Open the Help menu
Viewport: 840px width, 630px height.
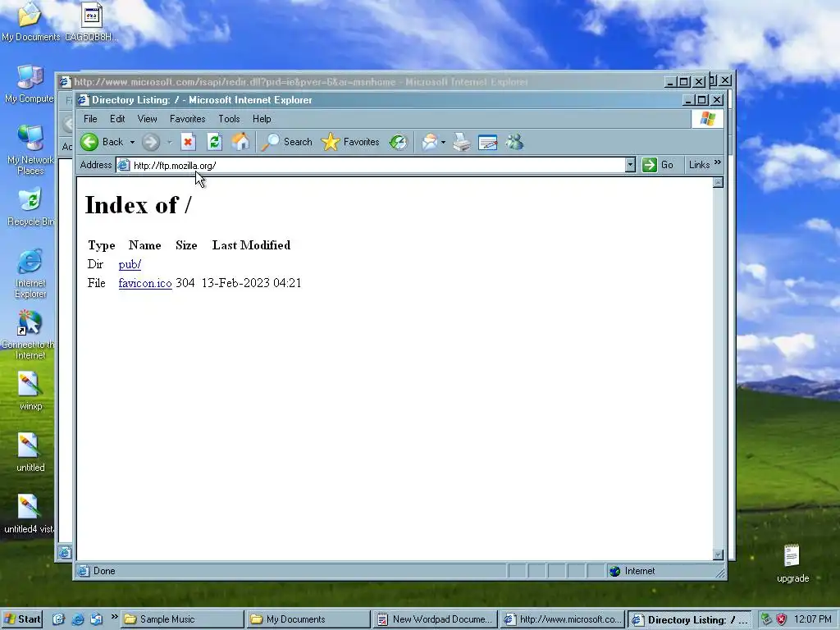(x=262, y=119)
